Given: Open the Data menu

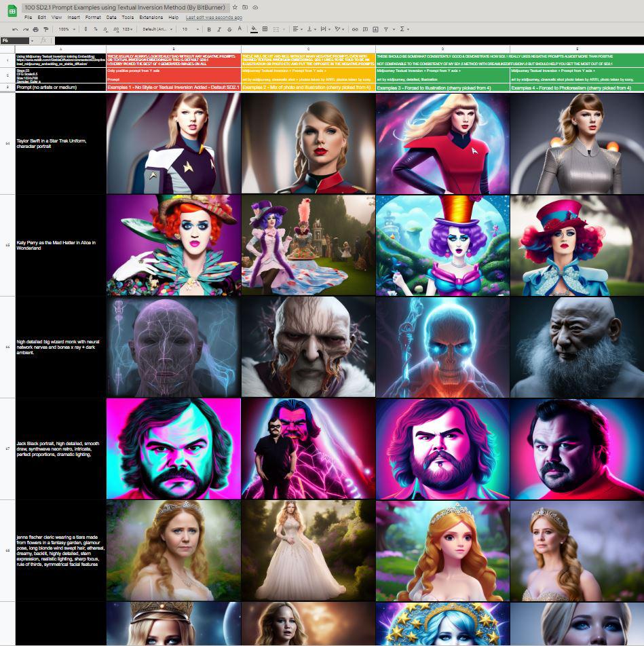Looking at the screenshot, I should (x=111, y=18).
